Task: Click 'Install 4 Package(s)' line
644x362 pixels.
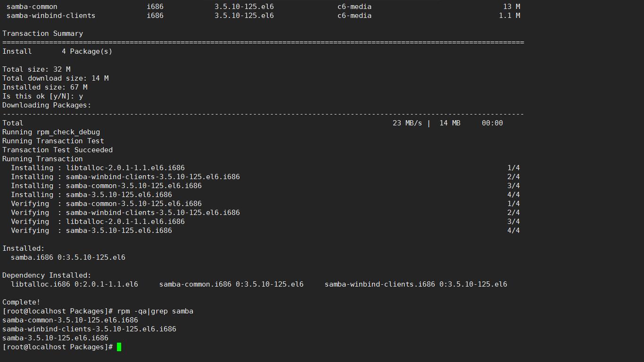Action: click(58, 51)
